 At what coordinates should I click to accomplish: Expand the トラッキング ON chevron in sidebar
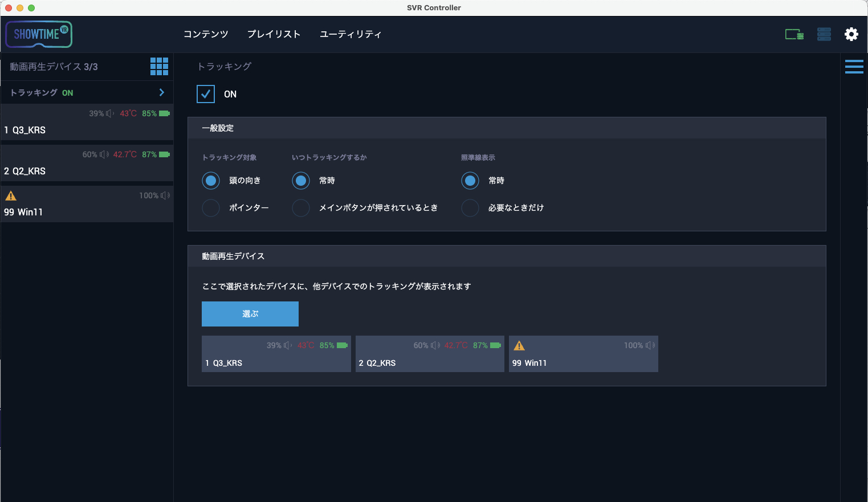162,92
